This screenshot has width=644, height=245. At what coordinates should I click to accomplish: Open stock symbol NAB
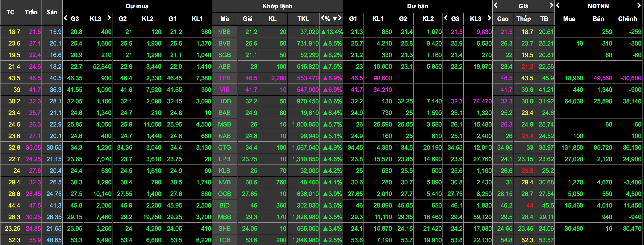click(x=224, y=136)
